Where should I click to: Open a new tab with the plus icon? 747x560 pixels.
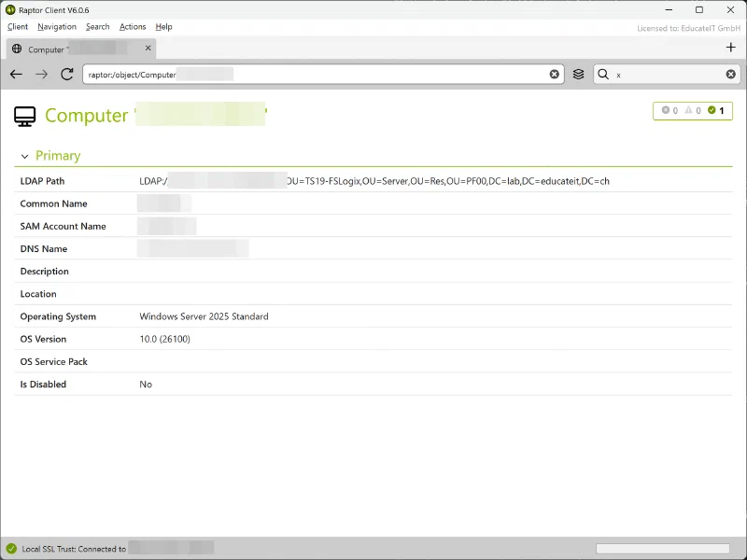pyautogui.click(x=730, y=48)
